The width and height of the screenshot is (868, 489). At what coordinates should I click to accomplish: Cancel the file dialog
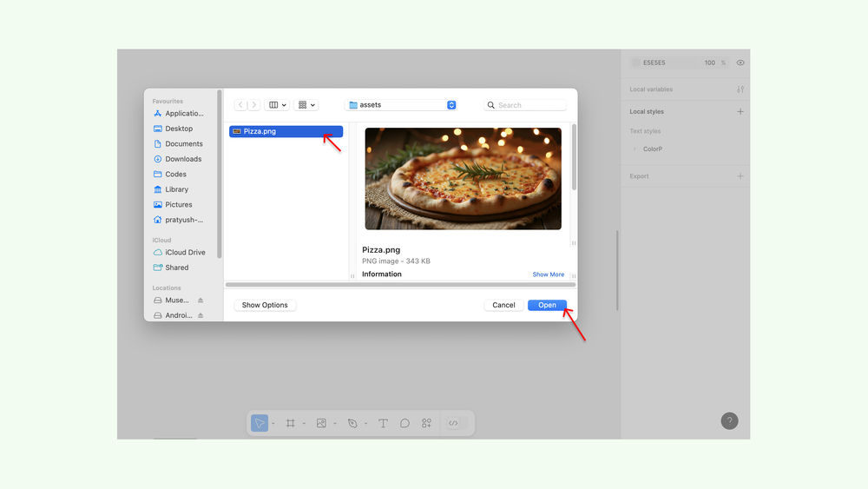(503, 305)
